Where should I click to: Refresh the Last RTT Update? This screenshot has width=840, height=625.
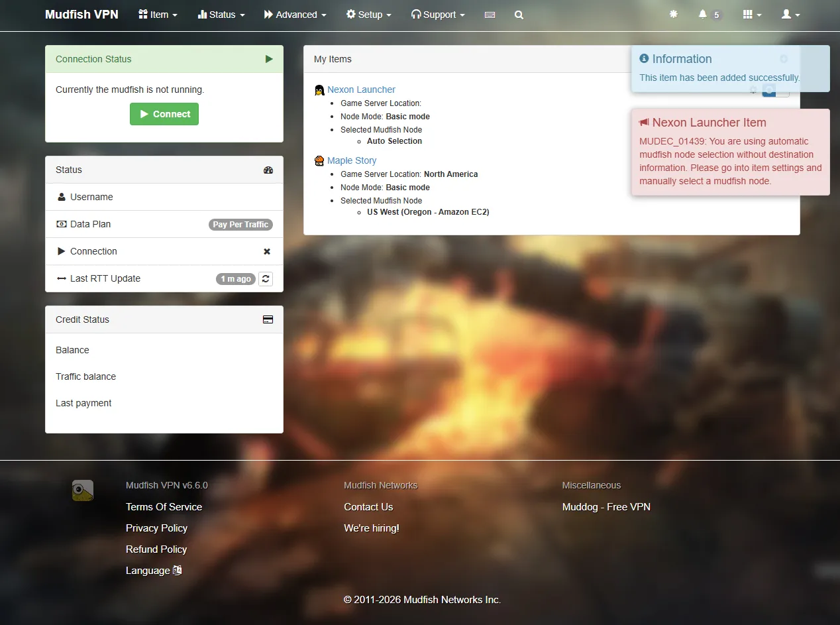[266, 279]
